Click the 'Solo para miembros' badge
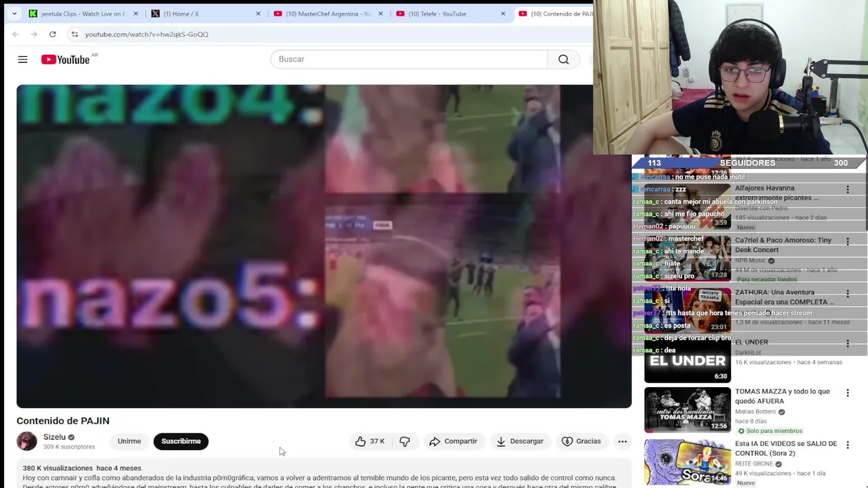 coord(770,431)
